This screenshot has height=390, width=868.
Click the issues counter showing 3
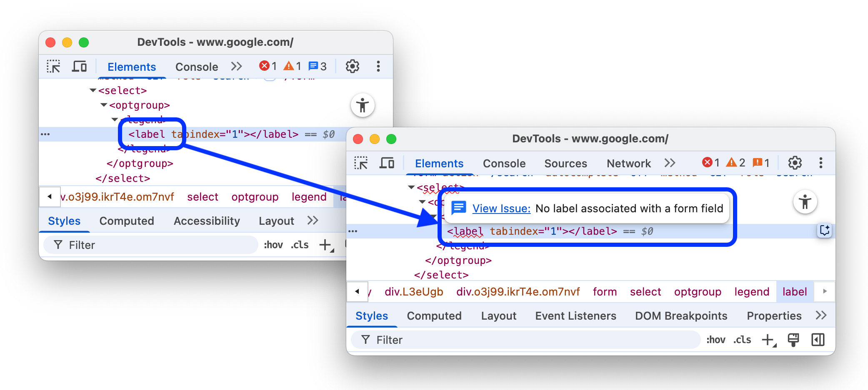tap(318, 66)
